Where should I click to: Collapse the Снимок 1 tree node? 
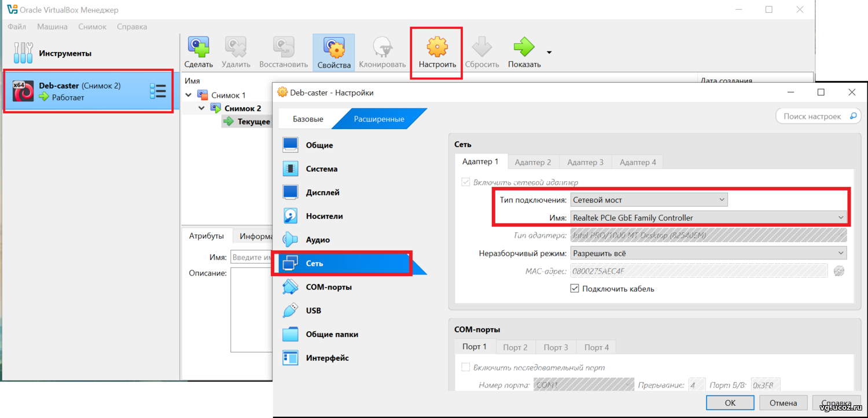click(188, 95)
